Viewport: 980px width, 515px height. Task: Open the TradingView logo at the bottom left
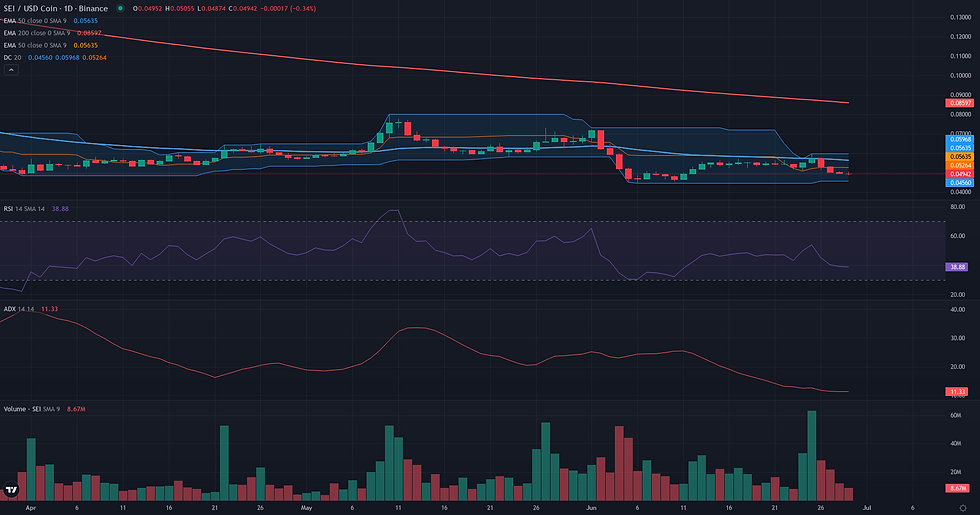[x=11, y=490]
